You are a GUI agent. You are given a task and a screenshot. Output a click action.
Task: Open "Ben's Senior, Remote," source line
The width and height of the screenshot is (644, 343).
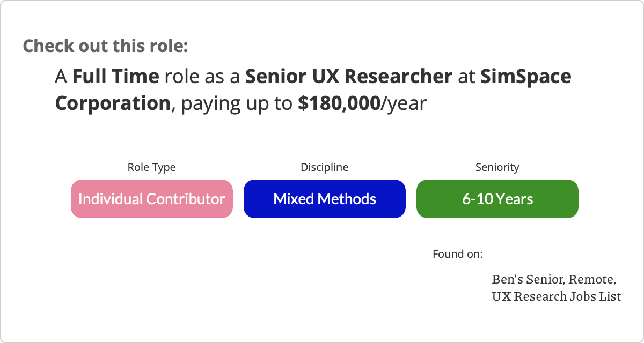tap(553, 280)
